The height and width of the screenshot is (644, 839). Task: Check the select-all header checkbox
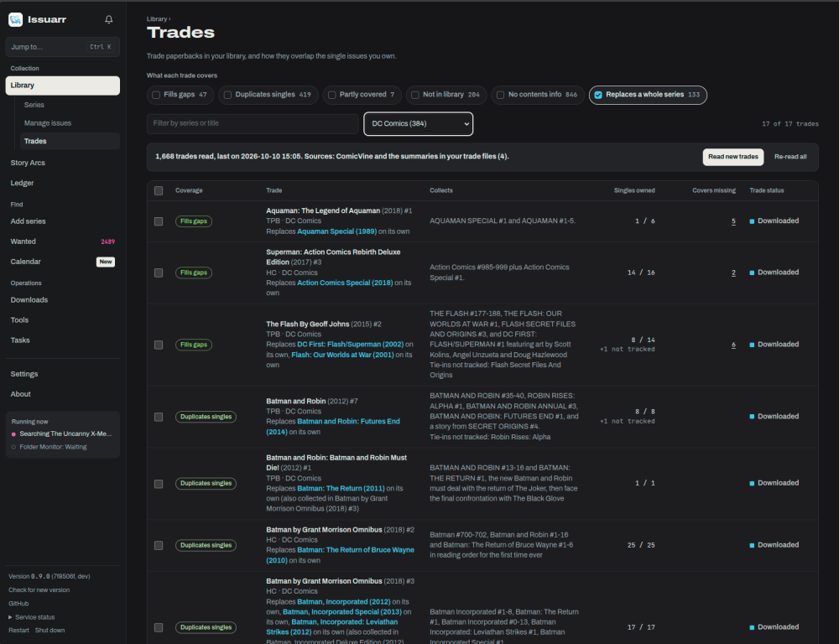point(159,191)
